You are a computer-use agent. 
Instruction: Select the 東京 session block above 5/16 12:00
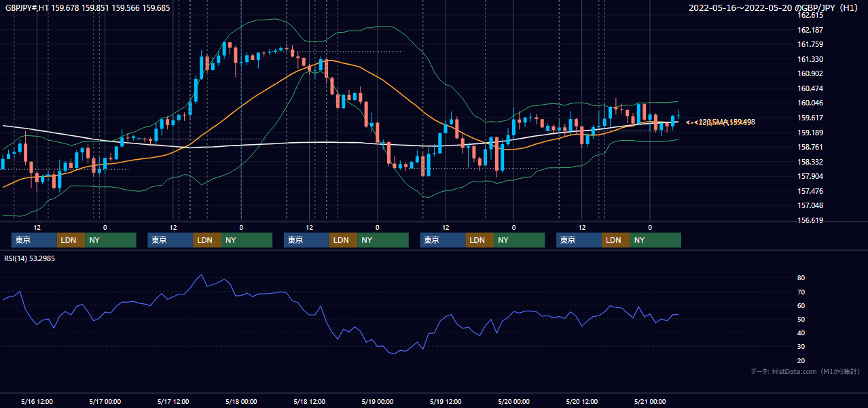pos(34,240)
